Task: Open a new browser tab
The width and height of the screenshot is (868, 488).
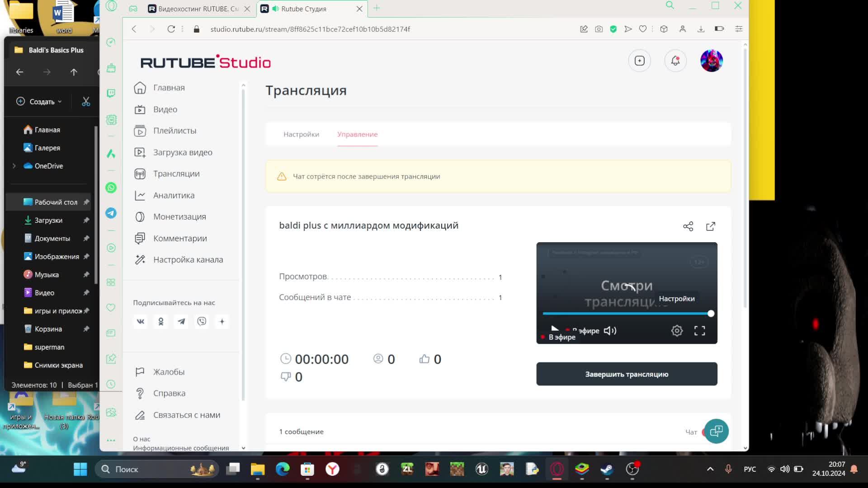Action: tap(377, 8)
